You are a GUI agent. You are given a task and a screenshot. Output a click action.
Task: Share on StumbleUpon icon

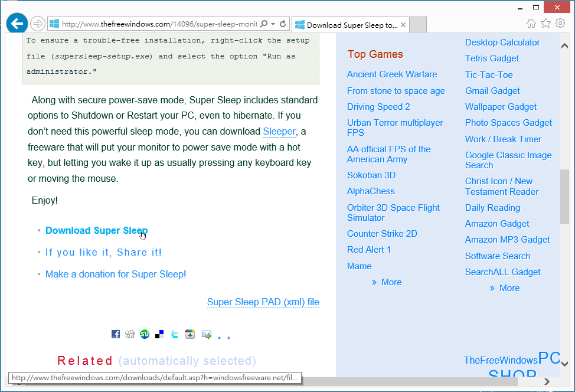[145, 334]
